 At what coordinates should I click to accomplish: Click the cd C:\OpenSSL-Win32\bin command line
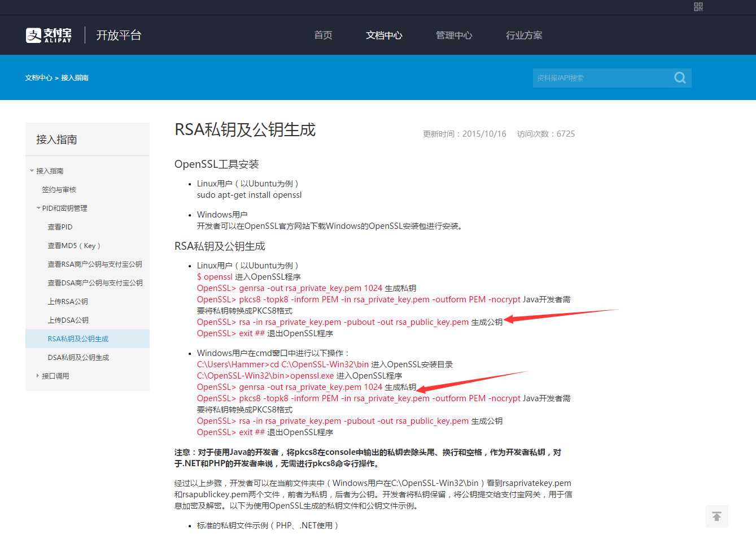pyautogui.click(x=283, y=364)
